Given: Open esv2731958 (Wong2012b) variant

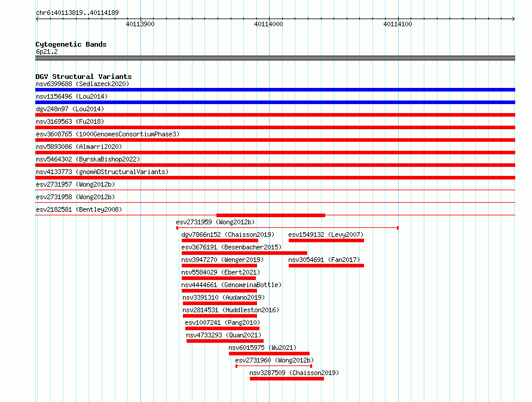Looking at the screenshot, I should point(75,197).
